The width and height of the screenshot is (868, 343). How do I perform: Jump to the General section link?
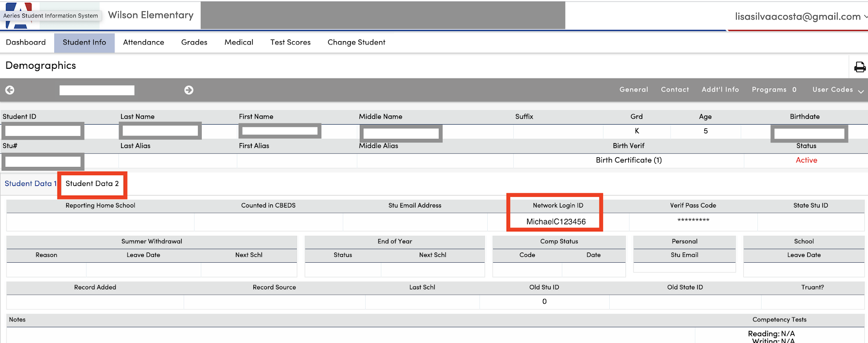tap(634, 90)
